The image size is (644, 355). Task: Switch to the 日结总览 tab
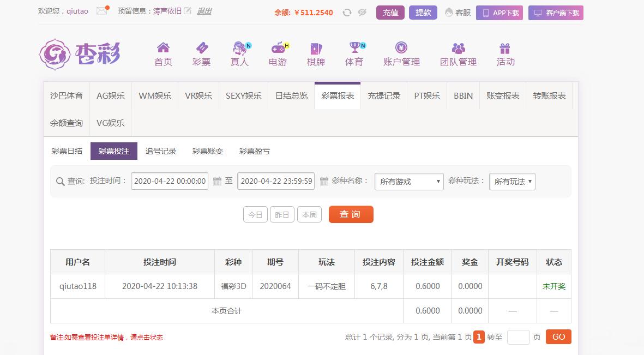[291, 96]
